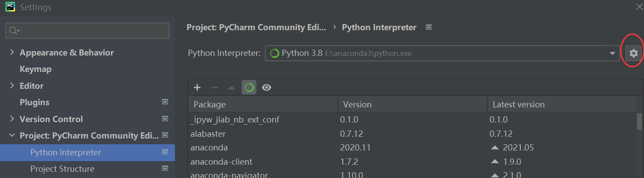Click version 2020.11 cell

pyautogui.click(x=355, y=147)
